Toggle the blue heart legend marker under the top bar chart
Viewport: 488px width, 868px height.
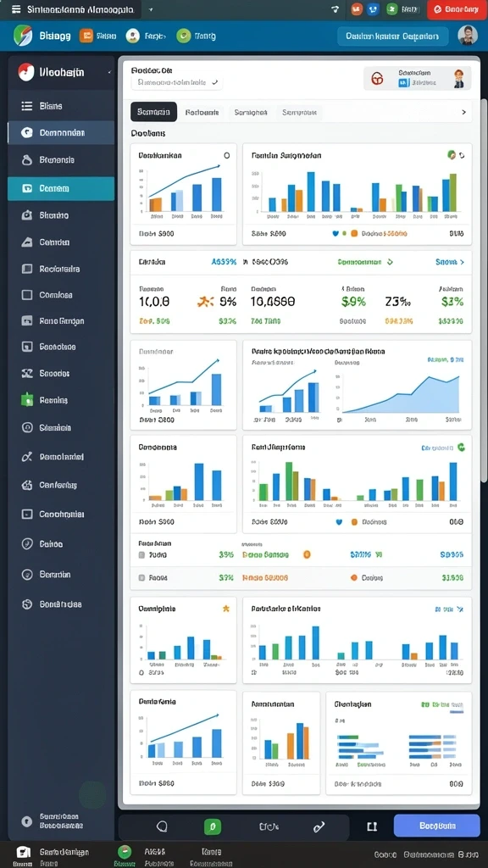335,234
